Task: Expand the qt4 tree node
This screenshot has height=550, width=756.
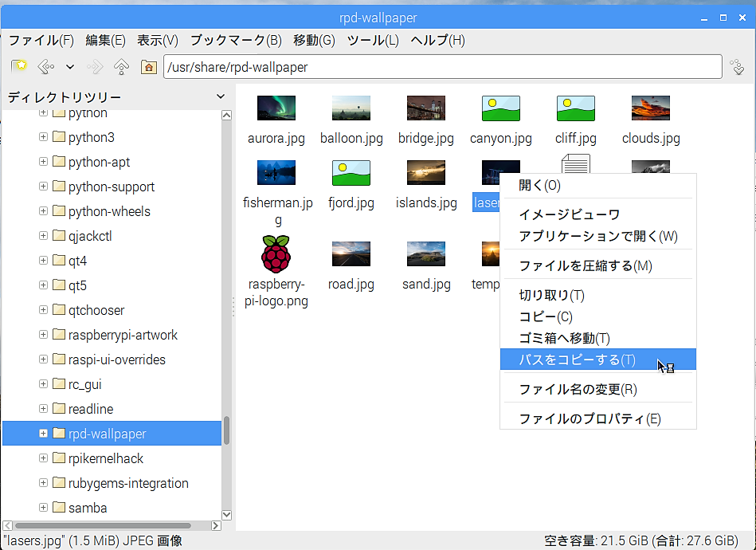Action: click(43, 261)
